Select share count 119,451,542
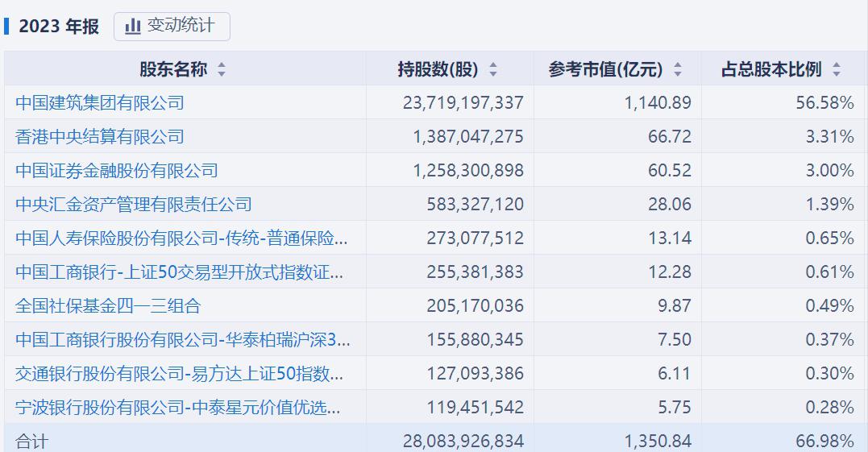The height and width of the screenshot is (452, 868). pos(475,407)
